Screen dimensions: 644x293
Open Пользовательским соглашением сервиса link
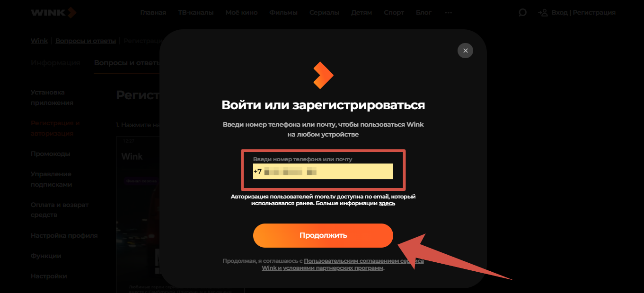(363, 261)
